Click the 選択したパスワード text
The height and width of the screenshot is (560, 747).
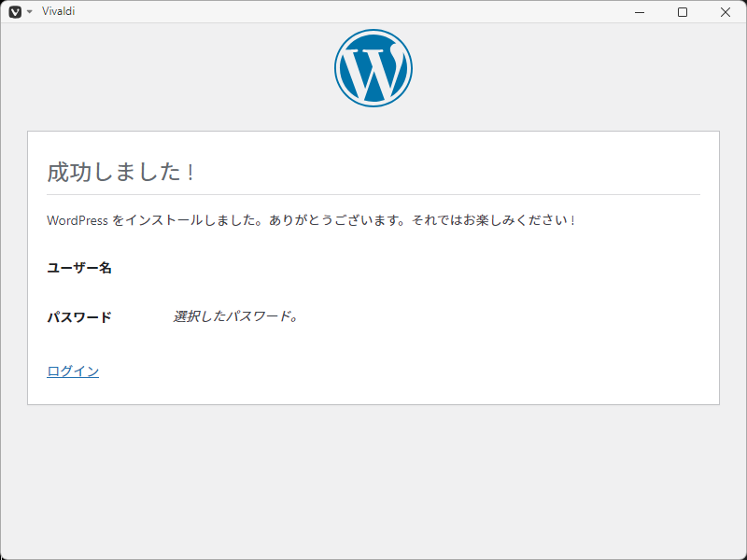235,316
